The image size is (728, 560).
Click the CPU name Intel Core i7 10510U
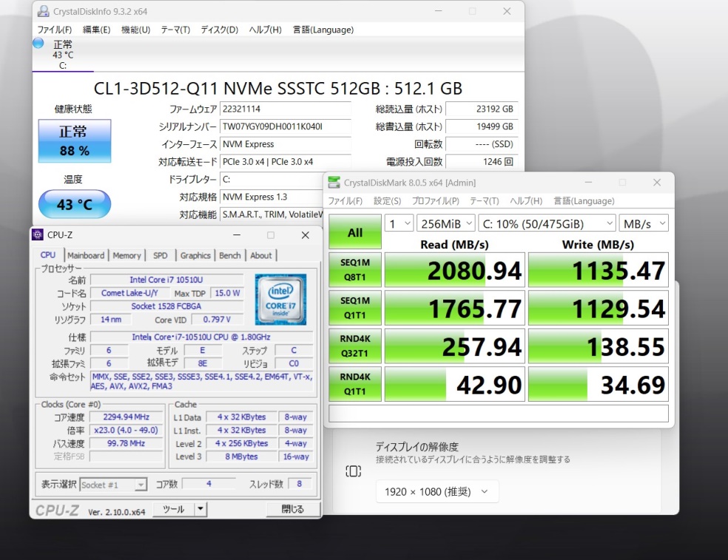(166, 280)
